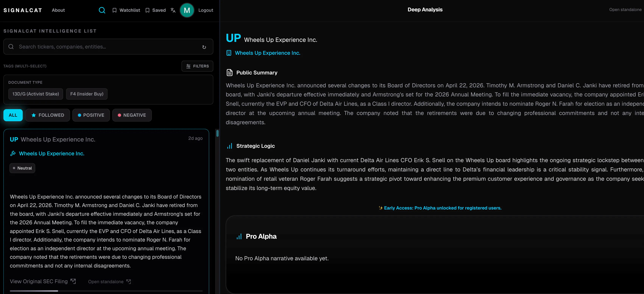Viewport: 644px width, 294px height.
Task: Click the Neutral sentiment badge
Action: click(22, 168)
